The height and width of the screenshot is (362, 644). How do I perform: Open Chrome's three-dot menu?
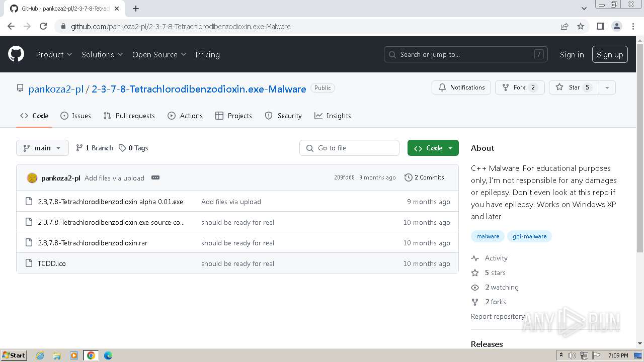tap(633, 26)
